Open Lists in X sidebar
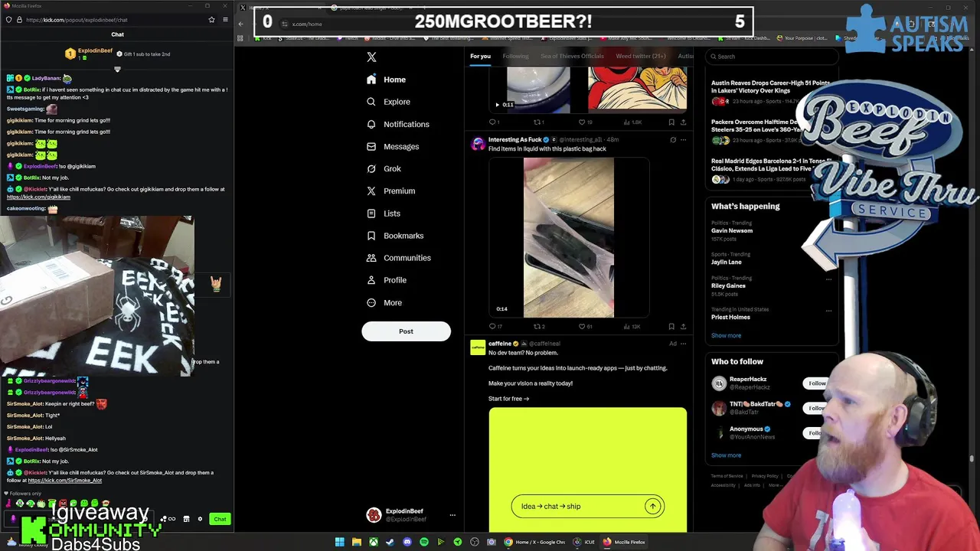Image resolution: width=980 pixels, height=551 pixels. click(x=383, y=213)
